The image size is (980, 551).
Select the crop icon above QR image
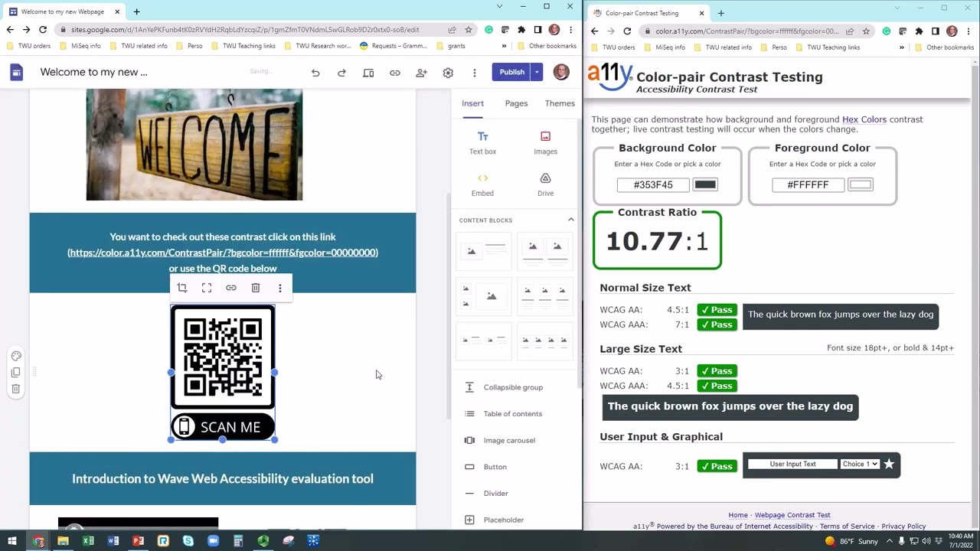(x=182, y=288)
